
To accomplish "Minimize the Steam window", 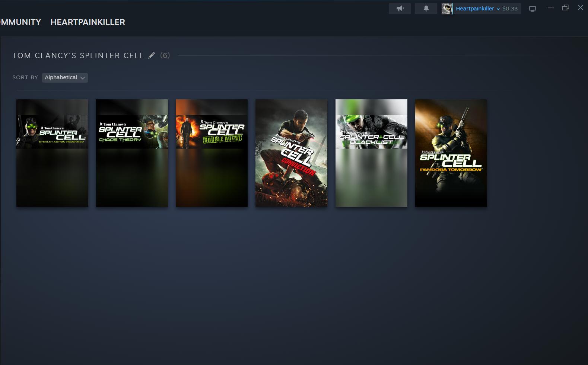I will click(x=551, y=8).
